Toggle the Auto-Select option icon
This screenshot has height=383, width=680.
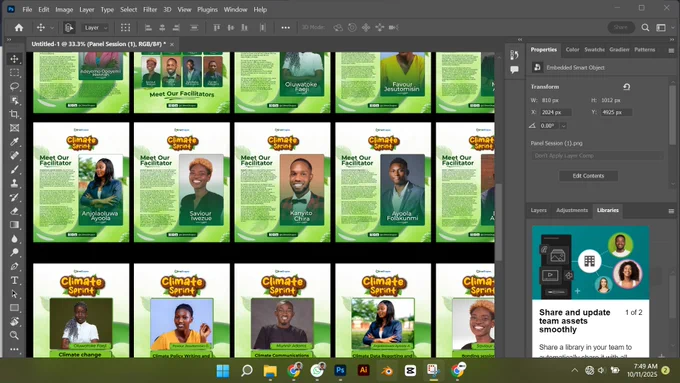pos(69,28)
